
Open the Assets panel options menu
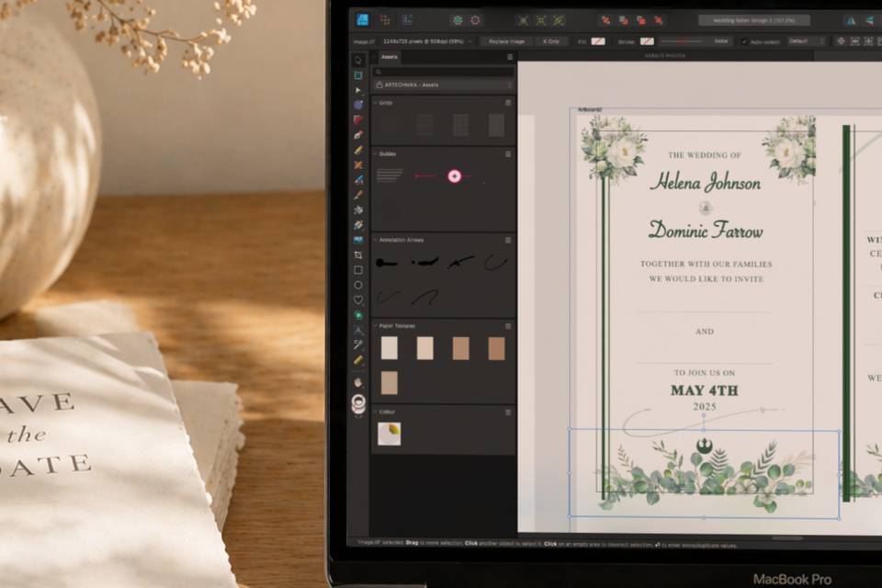[510, 57]
